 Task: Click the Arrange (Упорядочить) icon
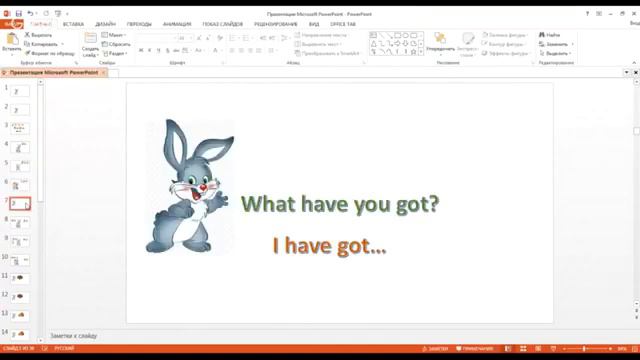tap(440, 38)
